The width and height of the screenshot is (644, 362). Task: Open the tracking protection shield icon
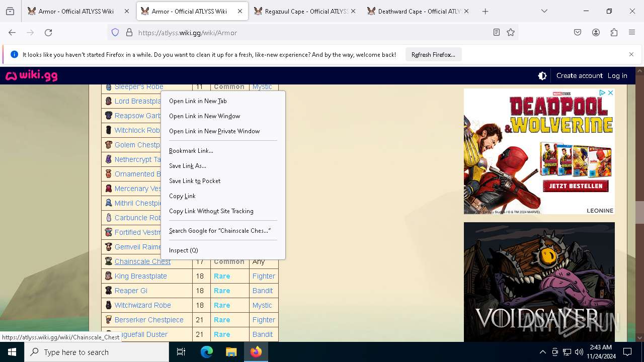tap(115, 32)
